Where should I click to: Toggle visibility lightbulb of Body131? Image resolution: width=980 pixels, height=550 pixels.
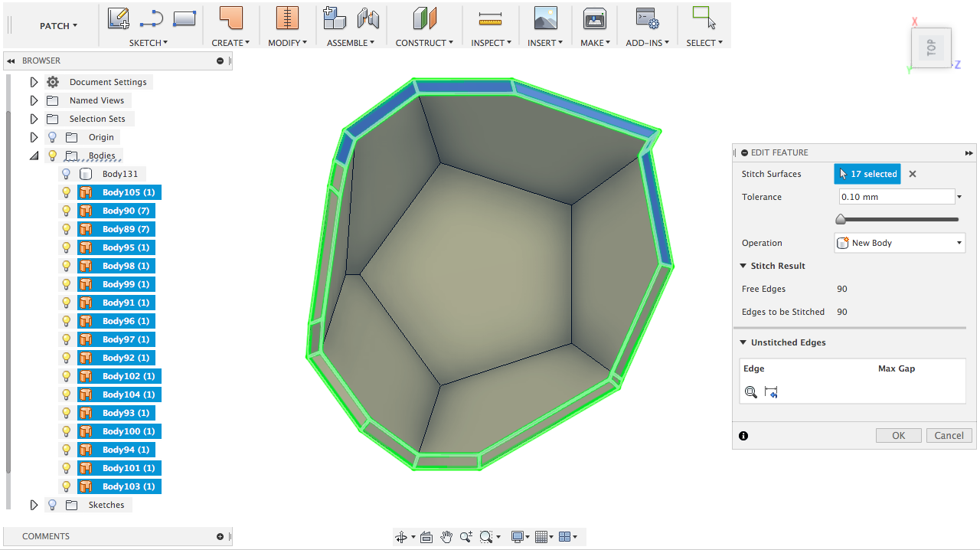[66, 174]
